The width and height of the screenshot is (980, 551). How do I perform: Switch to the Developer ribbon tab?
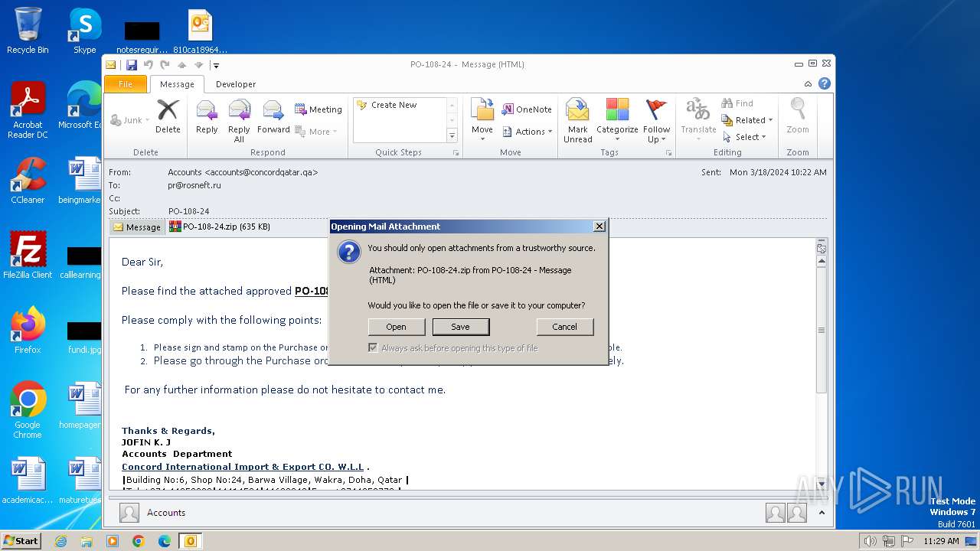(x=236, y=84)
